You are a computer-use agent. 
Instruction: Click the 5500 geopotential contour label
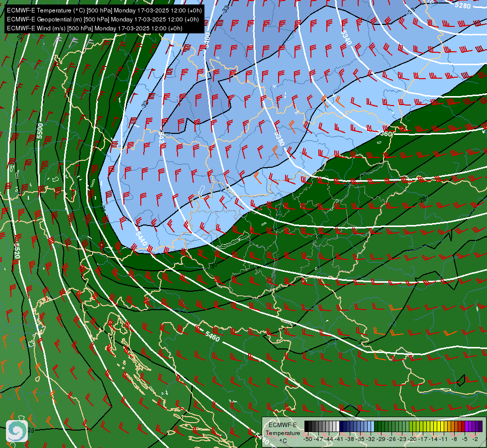(x=40, y=131)
